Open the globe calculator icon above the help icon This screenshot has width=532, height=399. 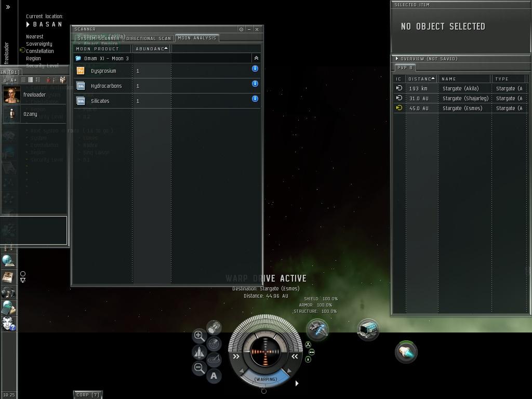coord(8,308)
